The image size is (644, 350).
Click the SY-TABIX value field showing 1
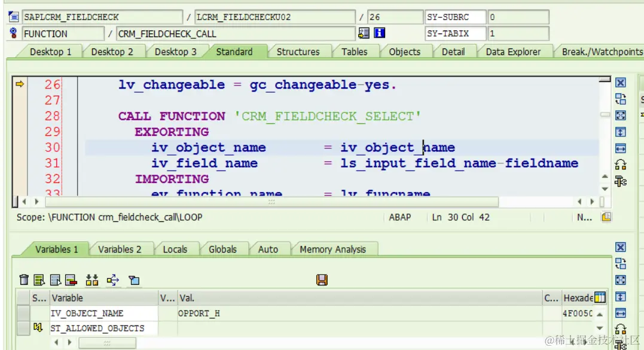[x=518, y=34]
